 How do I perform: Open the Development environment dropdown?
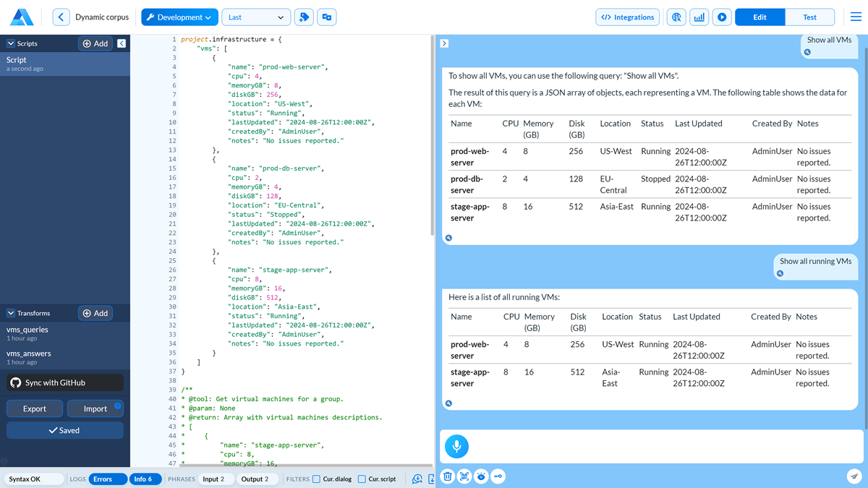point(179,16)
